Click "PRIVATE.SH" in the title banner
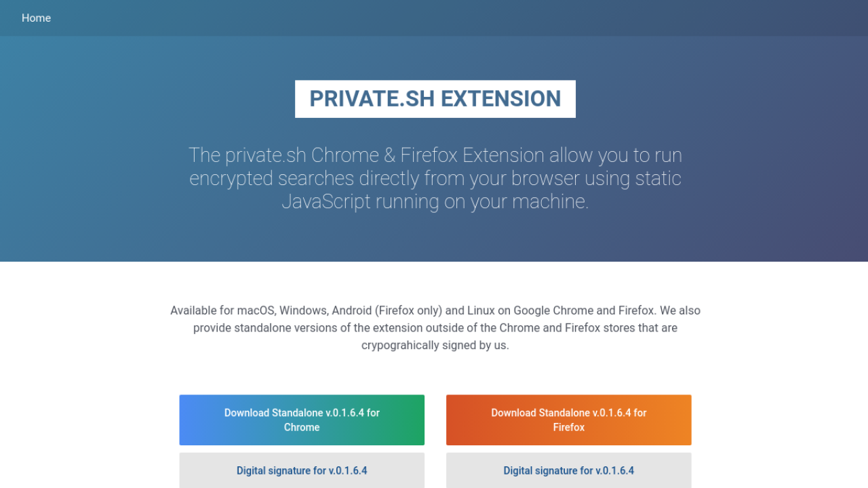The image size is (868, 488). 372,99
